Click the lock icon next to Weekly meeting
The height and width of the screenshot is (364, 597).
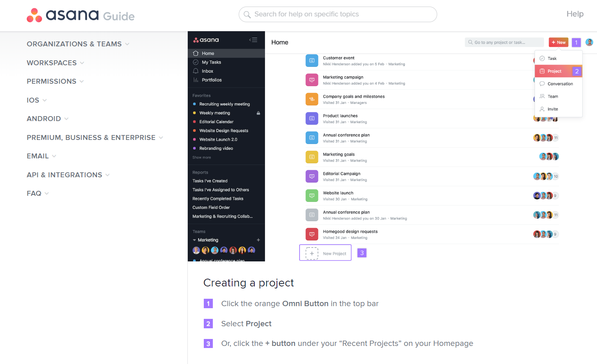point(258,113)
